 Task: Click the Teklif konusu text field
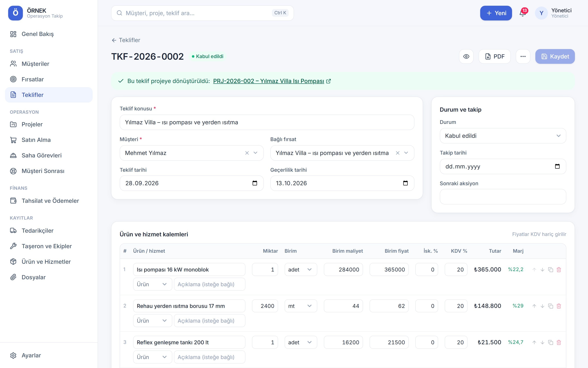pyautogui.click(x=267, y=122)
